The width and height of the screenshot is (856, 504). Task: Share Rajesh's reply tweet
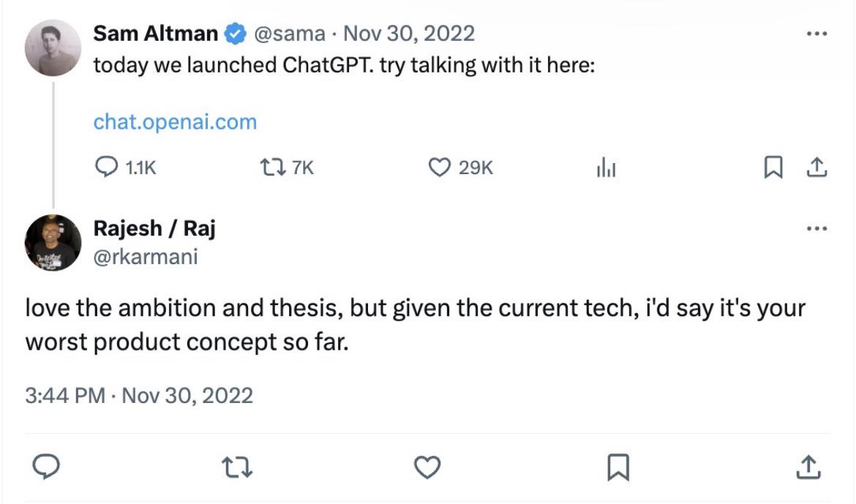[x=808, y=467]
